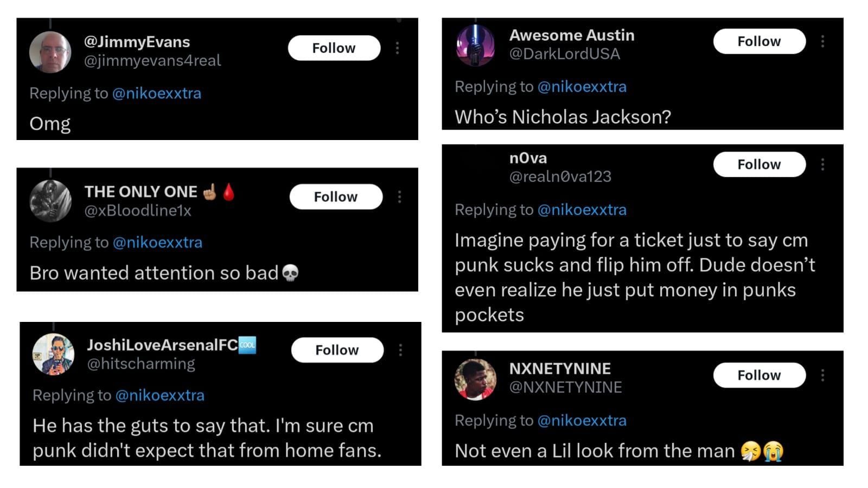868x488 pixels.
Task: Follow @xBloodline1x
Action: pos(335,197)
